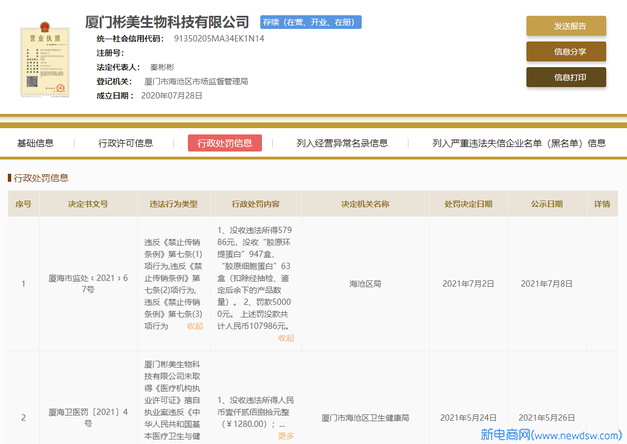Click decision date 2021年7月2日
This screenshot has height=444, width=627.
(x=468, y=284)
